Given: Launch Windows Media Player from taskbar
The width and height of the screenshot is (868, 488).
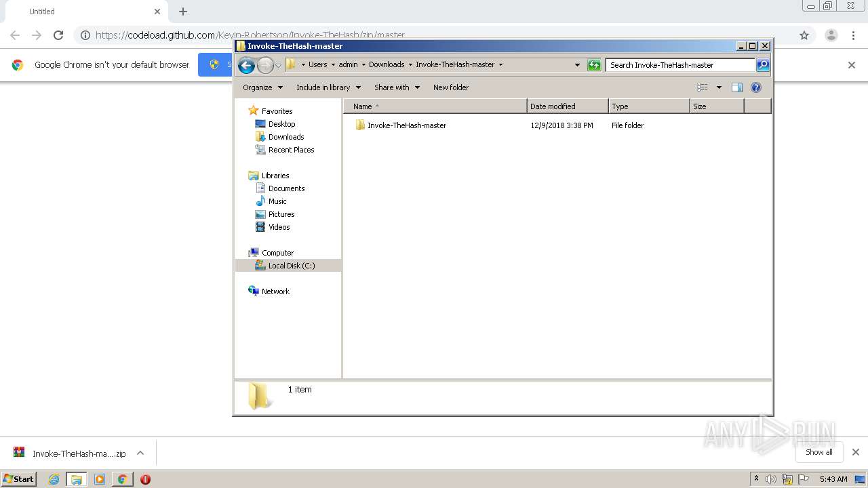Looking at the screenshot, I should (x=100, y=479).
